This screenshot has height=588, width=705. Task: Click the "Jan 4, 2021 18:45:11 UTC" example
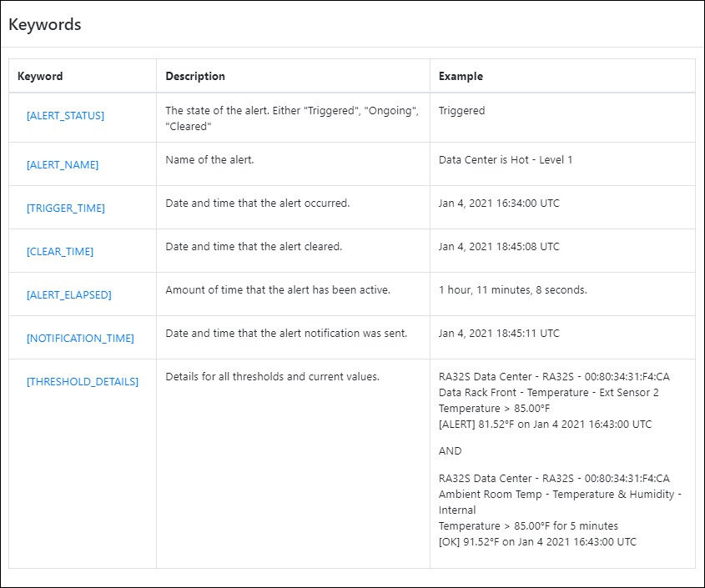pos(499,333)
